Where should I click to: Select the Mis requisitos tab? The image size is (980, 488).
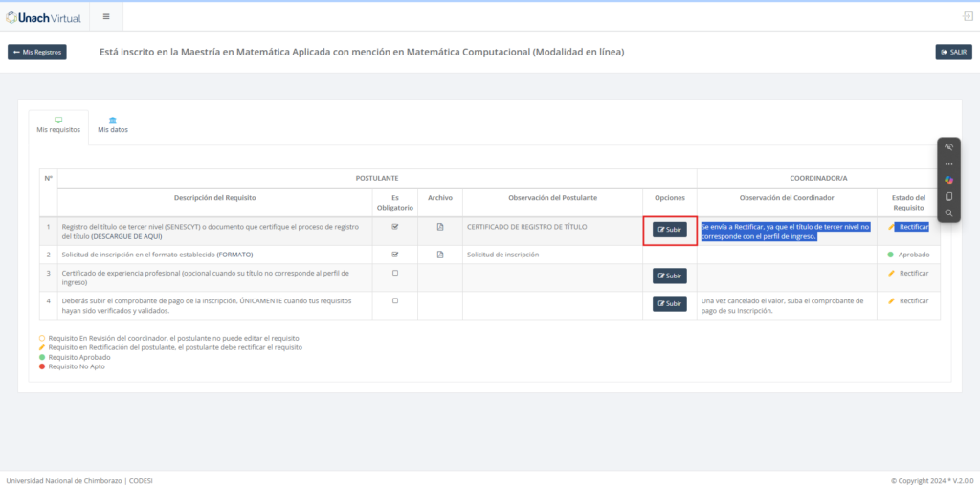click(58, 125)
